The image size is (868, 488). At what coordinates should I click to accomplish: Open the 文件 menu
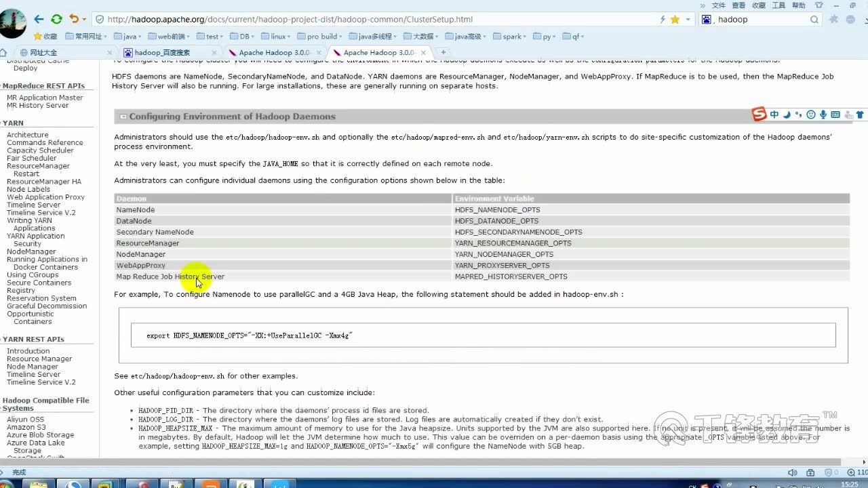[x=719, y=5]
